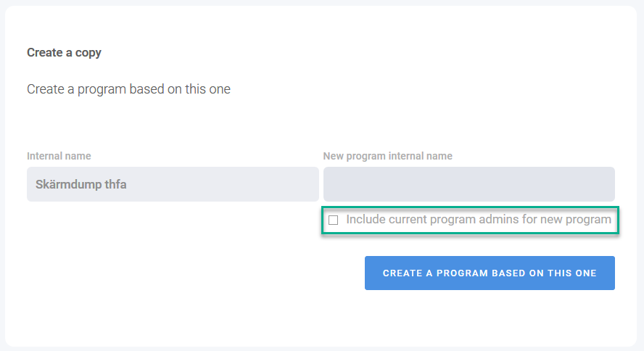This screenshot has width=644, height=351.
Task: Tick the Include current program admins checkbox
Action: click(334, 220)
